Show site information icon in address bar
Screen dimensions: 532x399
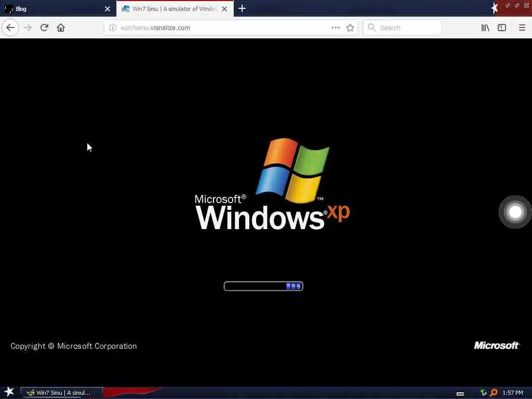tap(113, 28)
